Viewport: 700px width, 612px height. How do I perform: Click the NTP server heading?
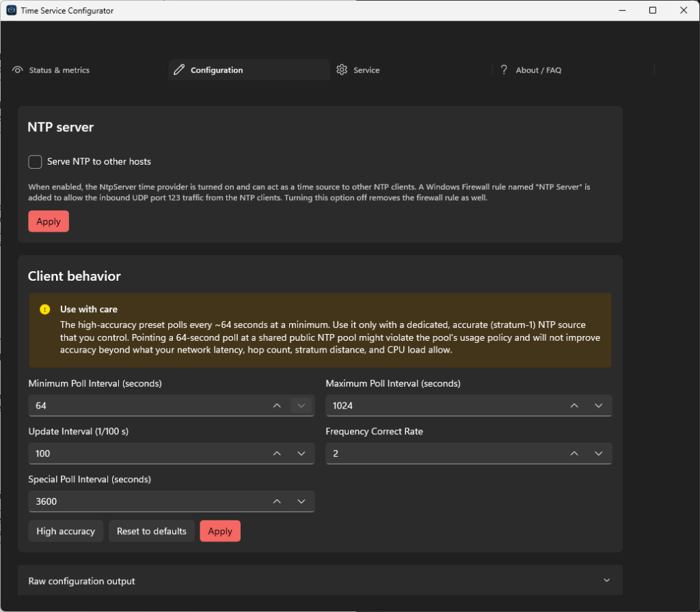tap(61, 127)
